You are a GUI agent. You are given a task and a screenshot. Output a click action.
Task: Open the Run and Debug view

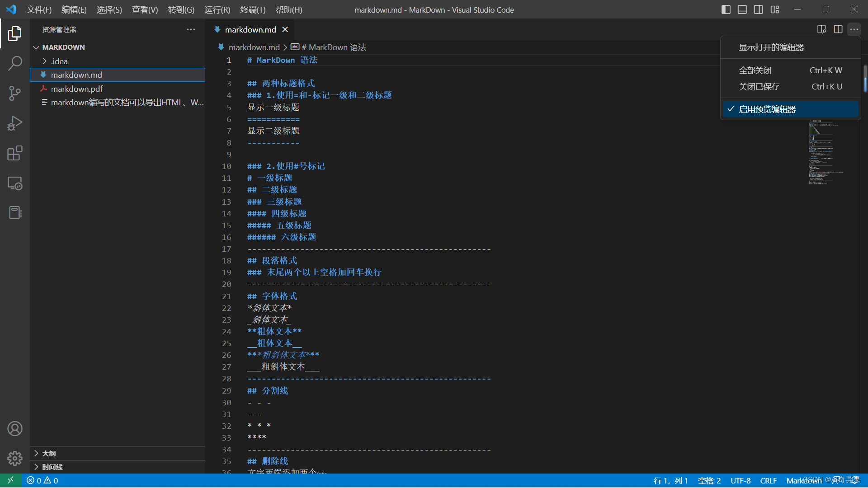[15, 123]
